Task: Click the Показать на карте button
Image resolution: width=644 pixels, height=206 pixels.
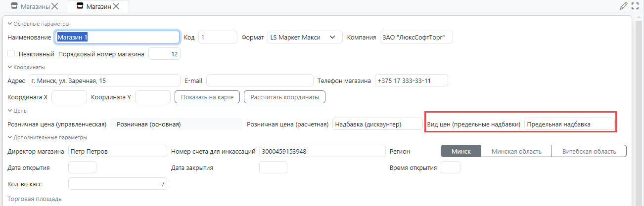Action: [207, 97]
